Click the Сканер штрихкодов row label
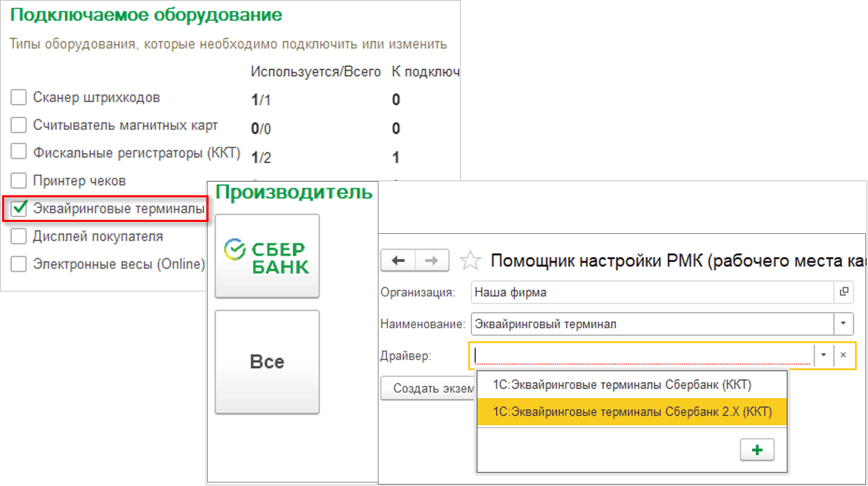This screenshot has height=486, width=868. (x=96, y=98)
